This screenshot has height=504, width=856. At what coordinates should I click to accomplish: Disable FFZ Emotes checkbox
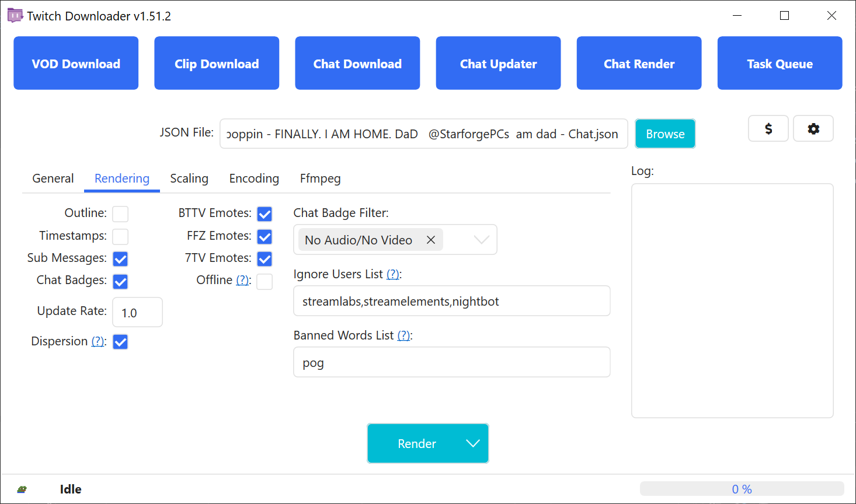click(265, 236)
